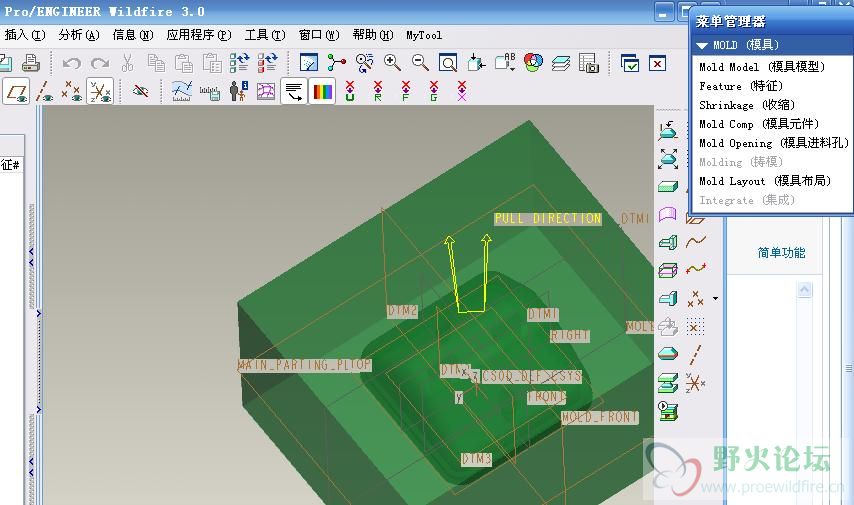Select Mold Layout (模具布局) in menu manager
Viewport: 854px width, 505px height.
click(x=765, y=181)
